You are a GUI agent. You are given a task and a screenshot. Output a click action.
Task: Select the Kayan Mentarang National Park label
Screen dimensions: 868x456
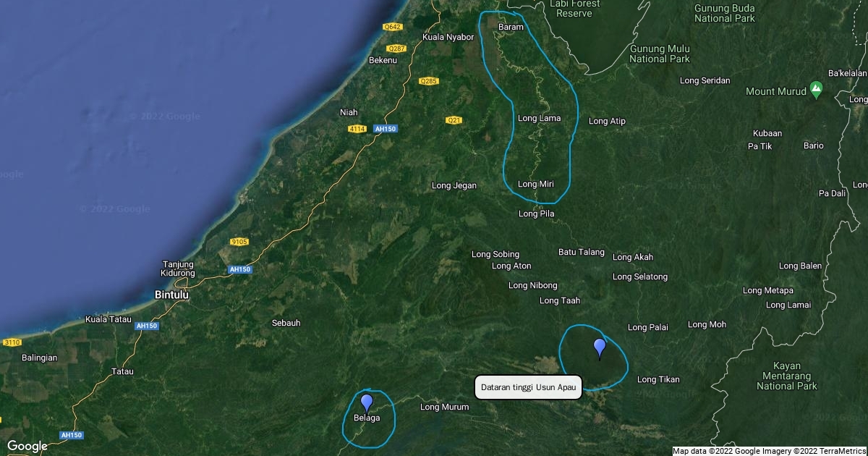click(786, 376)
